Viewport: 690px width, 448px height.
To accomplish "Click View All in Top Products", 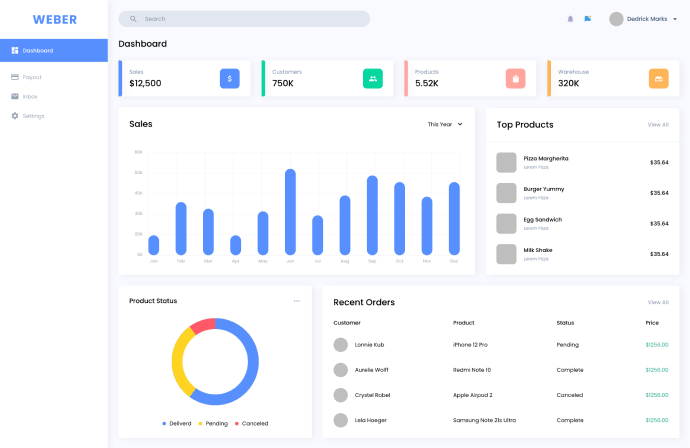I will pyautogui.click(x=658, y=125).
